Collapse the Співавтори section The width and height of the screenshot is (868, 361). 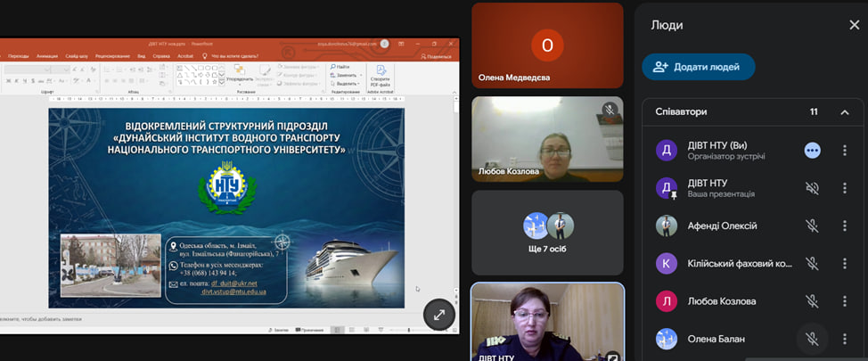point(844,111)
